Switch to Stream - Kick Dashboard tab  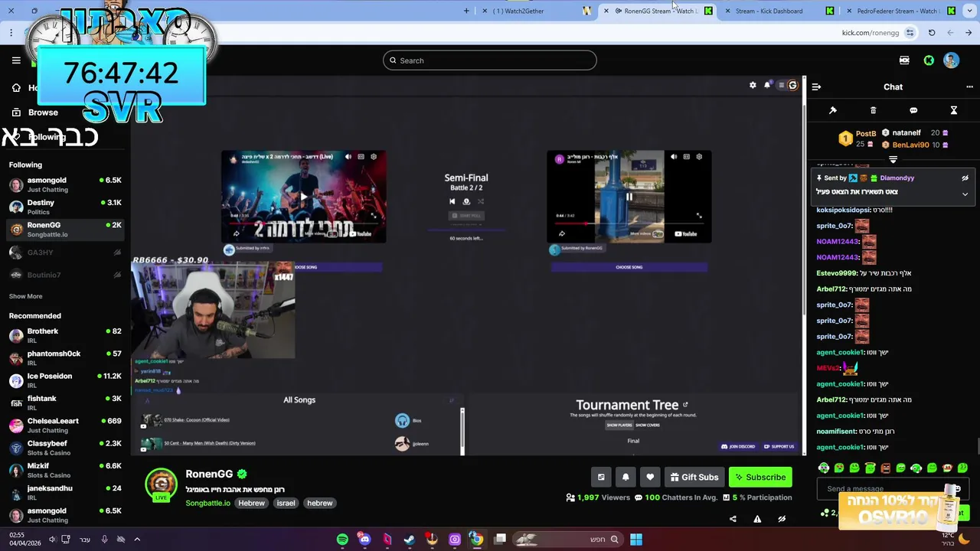point(773,11)
